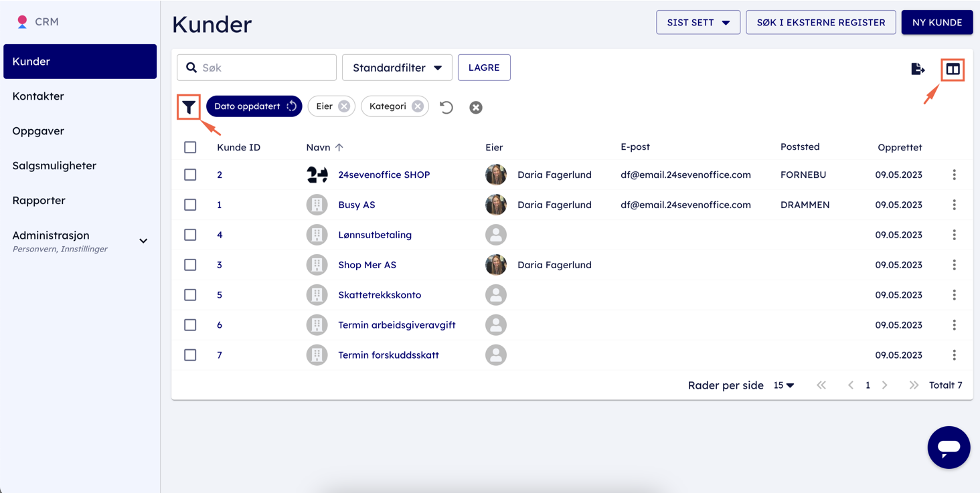980x493 pixels.
Task: Open the Standardfilter dropdown
Action: tap(397, 68)
